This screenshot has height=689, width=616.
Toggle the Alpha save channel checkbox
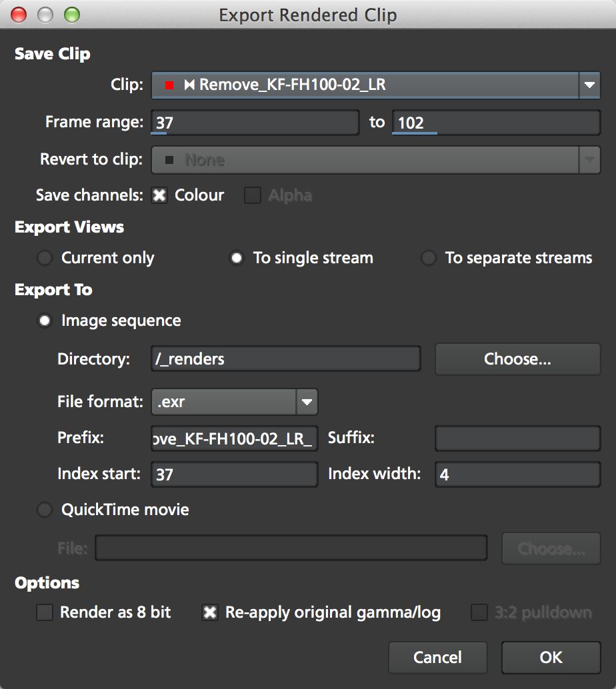[x=253, y=195]
